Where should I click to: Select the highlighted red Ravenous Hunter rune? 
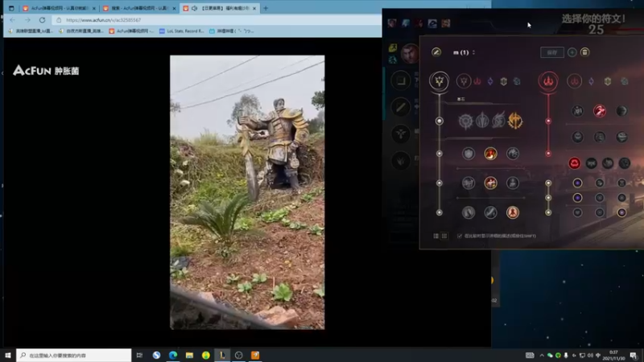(x=575, y=163)
